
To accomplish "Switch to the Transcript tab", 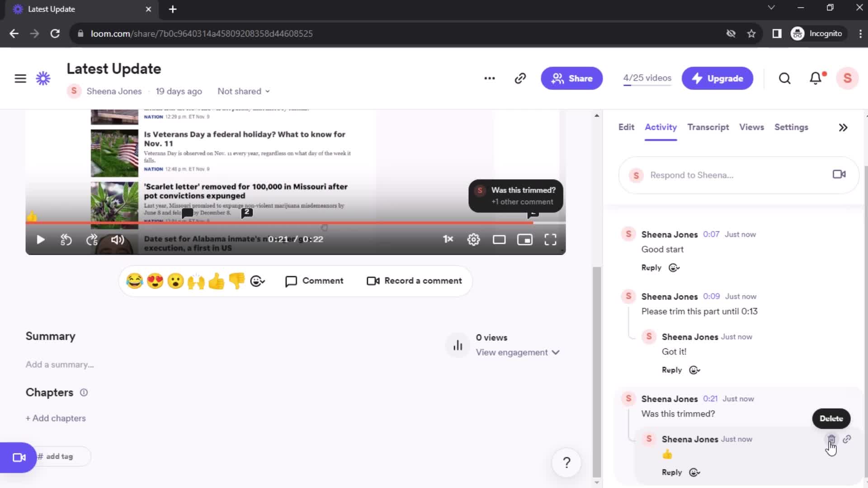I will [x=708, y=127].
